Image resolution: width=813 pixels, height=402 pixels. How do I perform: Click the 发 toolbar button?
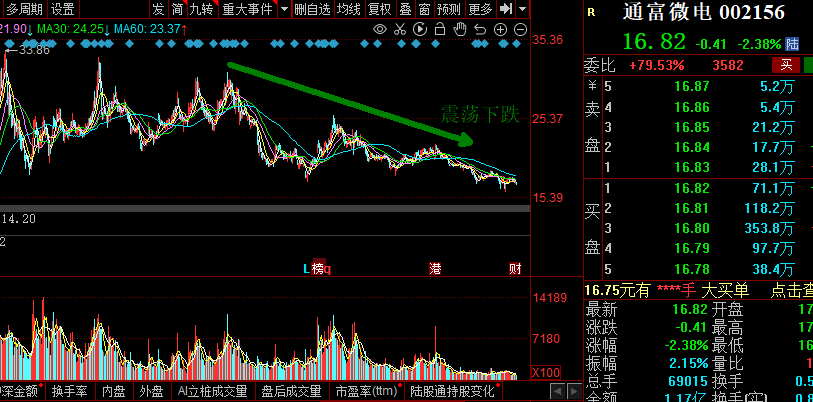click(x=158, y=9)
